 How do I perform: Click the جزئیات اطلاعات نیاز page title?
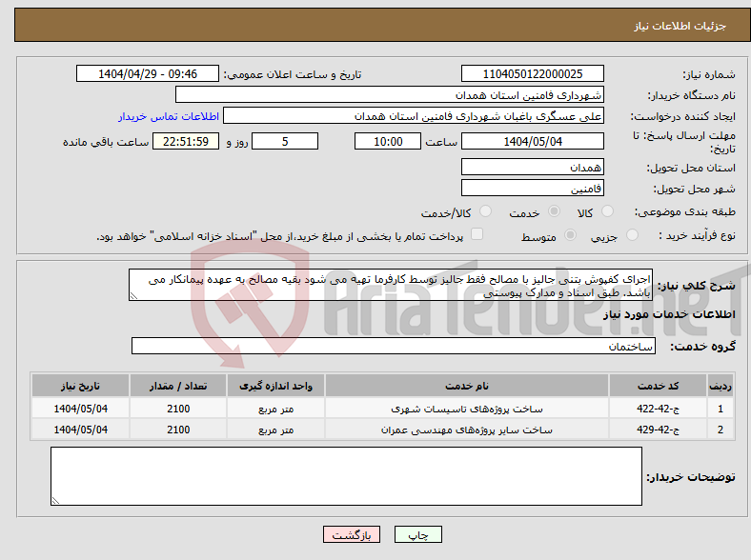(680, 26)
